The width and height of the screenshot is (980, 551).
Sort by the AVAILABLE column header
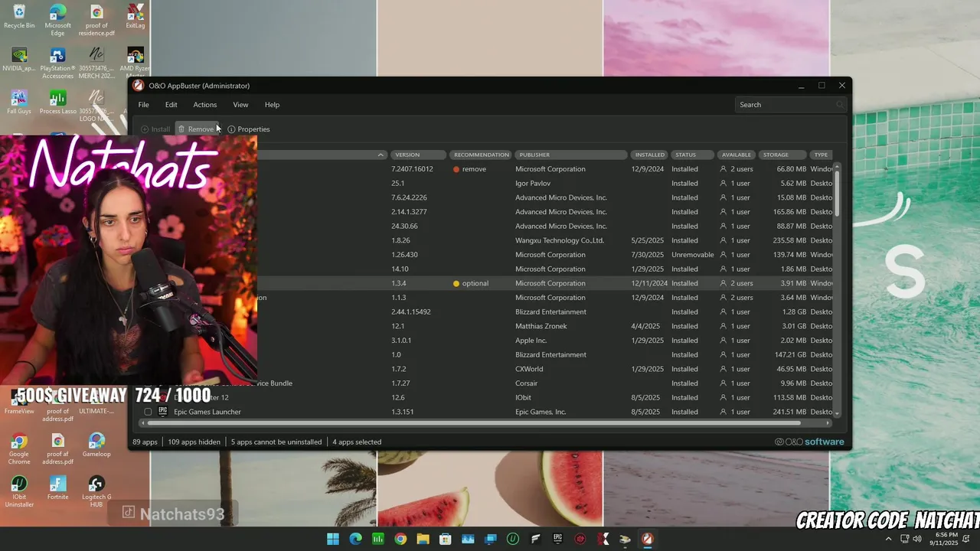(737, 155)
